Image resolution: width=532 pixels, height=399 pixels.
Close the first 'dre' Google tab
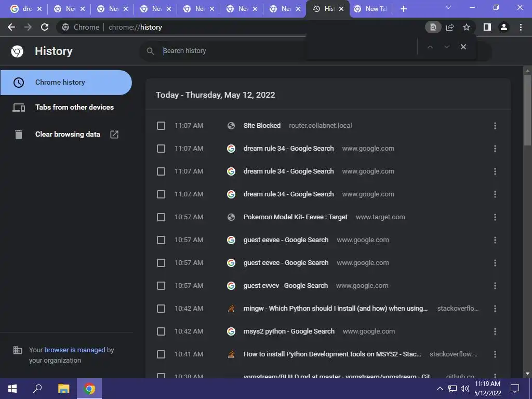tap(39, 9)
